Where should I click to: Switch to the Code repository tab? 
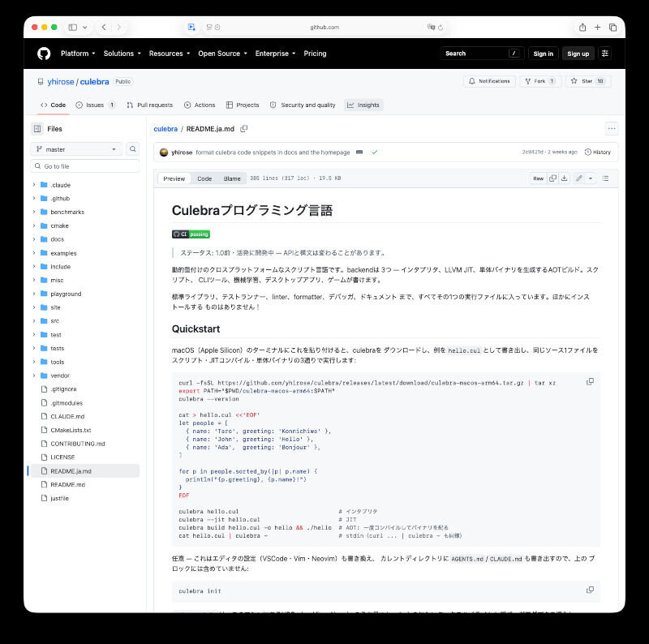[x=53, y=105]
